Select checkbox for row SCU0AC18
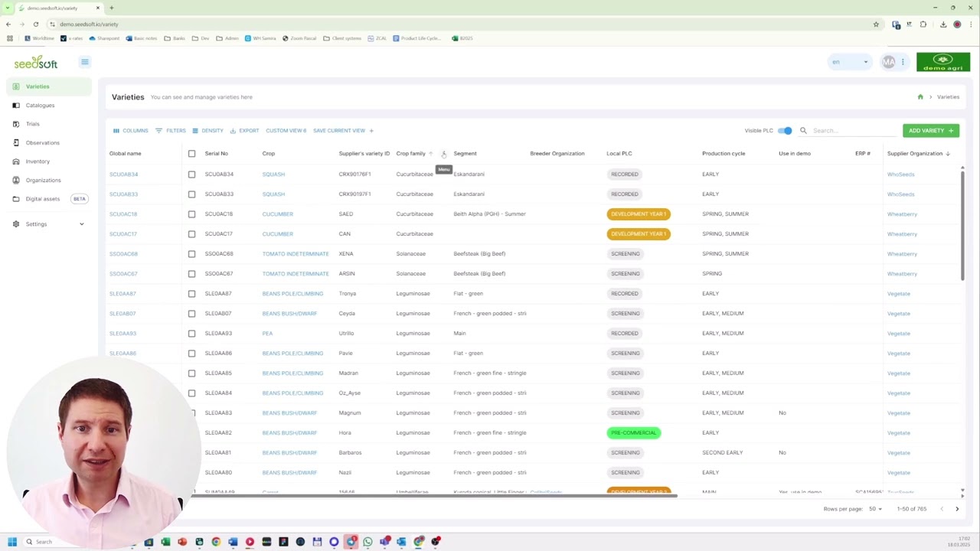This screenshot has width=980, height=551. pyautogui.click(x=191, y=214)
